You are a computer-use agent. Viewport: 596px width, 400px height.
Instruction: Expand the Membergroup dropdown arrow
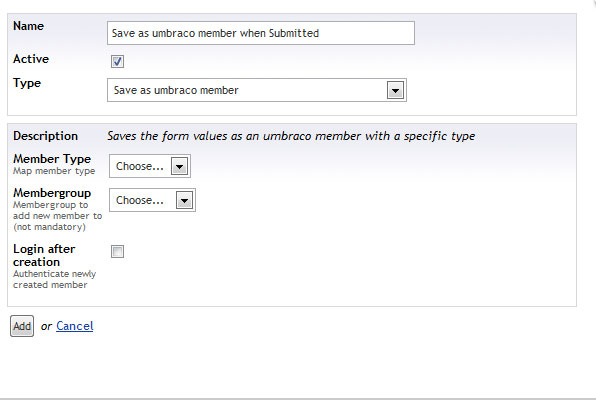pyautogui.click(x=184, y=200)
